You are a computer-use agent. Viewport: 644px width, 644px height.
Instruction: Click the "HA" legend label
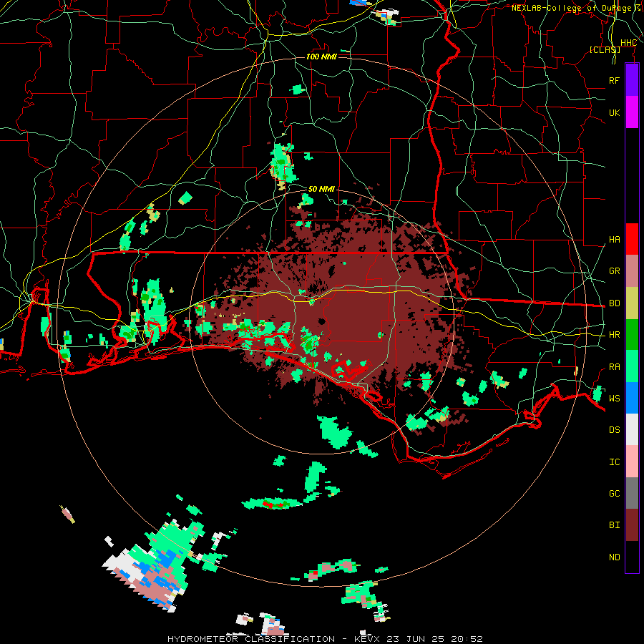[614, 240]
